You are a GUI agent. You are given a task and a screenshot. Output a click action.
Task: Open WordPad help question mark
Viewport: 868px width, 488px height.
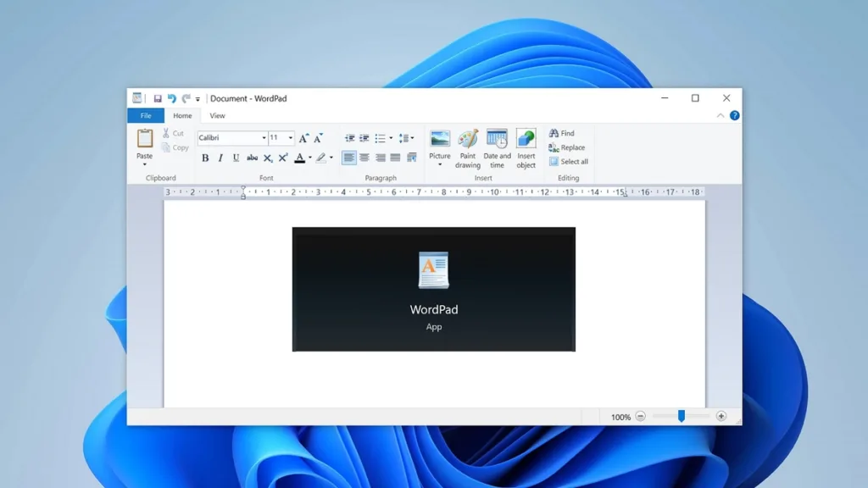point(735,115)
